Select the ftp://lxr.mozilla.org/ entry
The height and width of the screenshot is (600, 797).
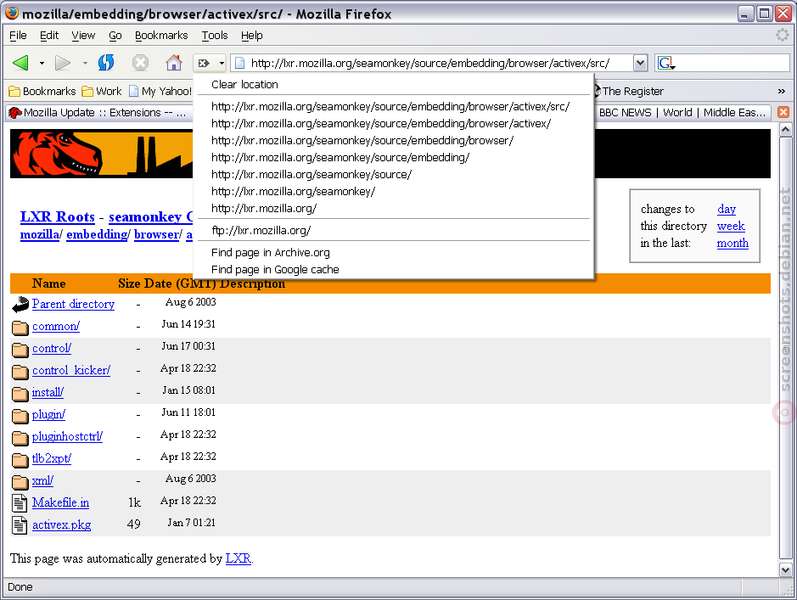point(393,230)
